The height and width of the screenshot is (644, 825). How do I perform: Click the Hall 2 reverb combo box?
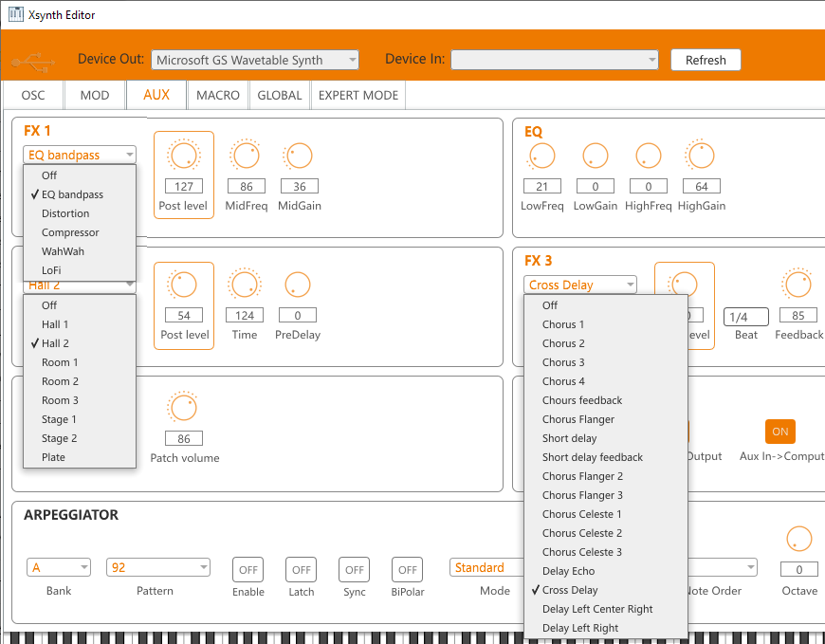point(80,285)
